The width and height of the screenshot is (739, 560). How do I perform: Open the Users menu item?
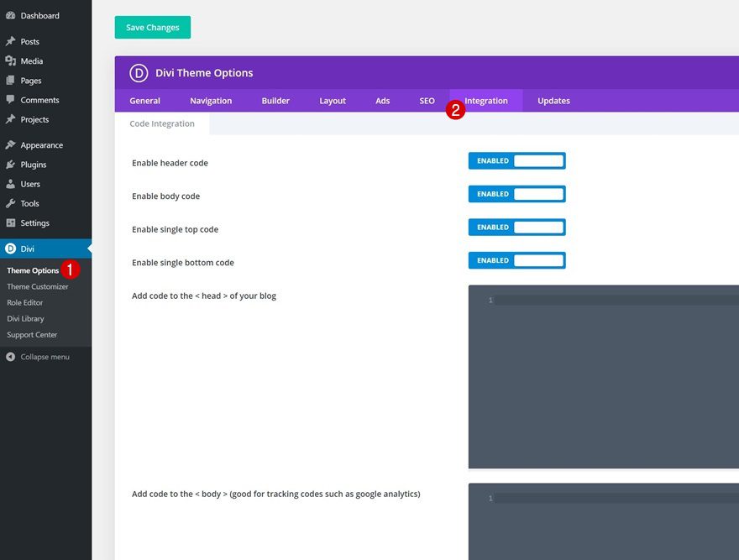pyautogui.click(x=45, y=184)
